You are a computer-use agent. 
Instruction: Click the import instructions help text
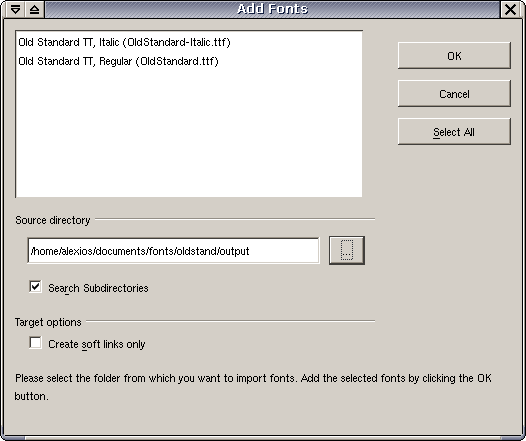[253, 387]
